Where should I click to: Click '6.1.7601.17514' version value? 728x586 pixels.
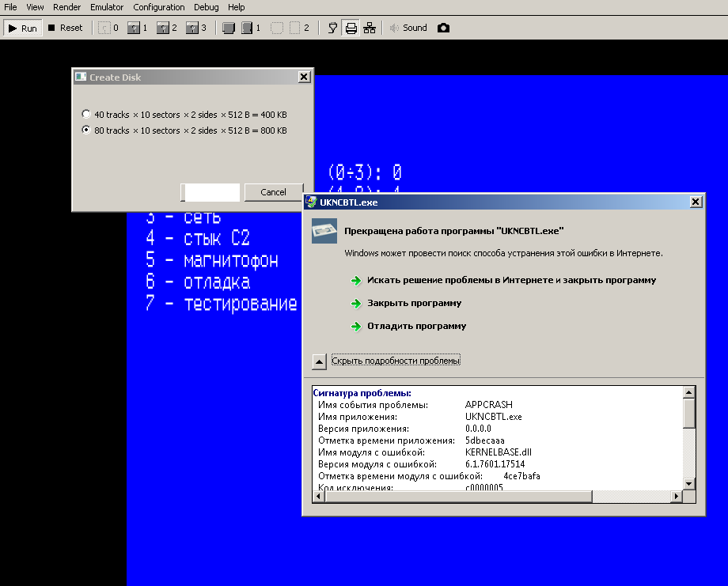pos(495,464)
